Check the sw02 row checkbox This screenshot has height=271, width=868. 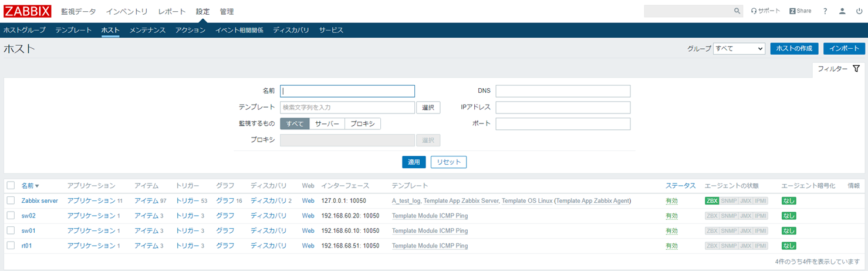click(x=11, y=216)
